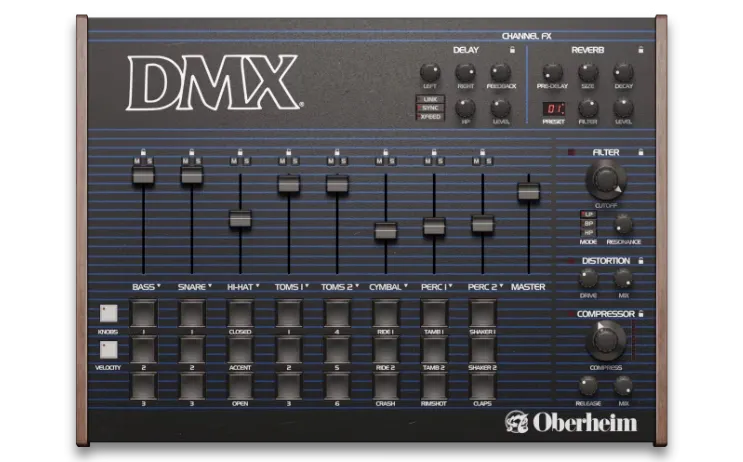The width and height of the screenshot is (743, 462).
Task: Enable the Filter with its power LED
Action: coord(571,152)
